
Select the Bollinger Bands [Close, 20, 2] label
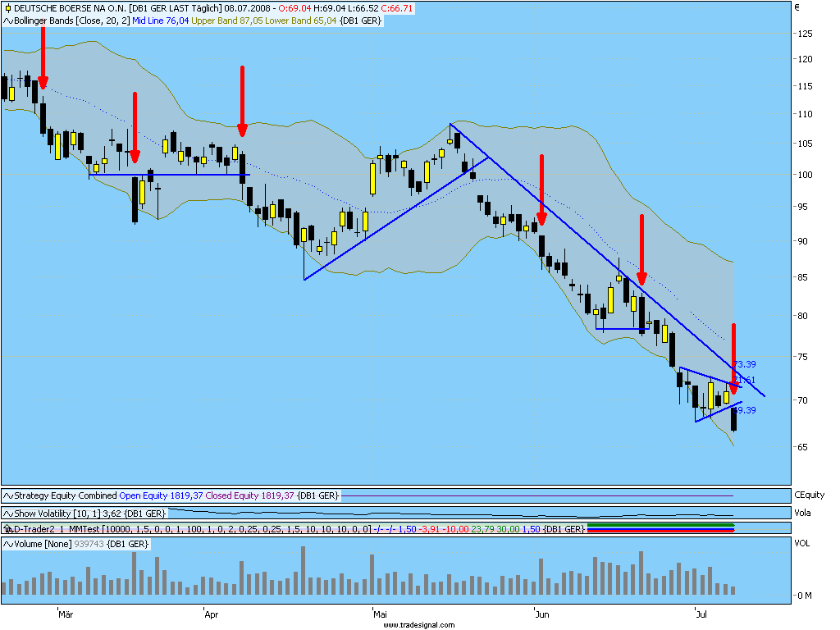click(72, 21)
